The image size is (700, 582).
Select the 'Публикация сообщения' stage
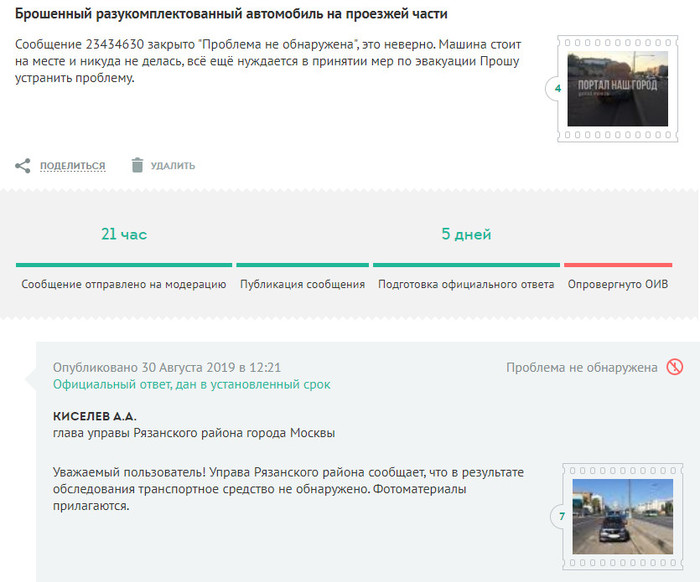[x=303, y=284]
